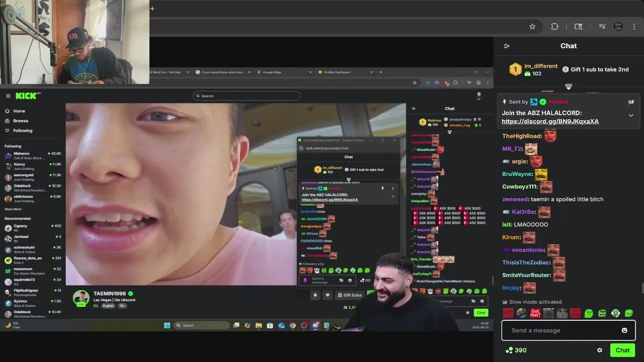Open Browse in Kick sidebar
Image resolution: width=644 pixels, height=362 pixels.
(21, 121)
